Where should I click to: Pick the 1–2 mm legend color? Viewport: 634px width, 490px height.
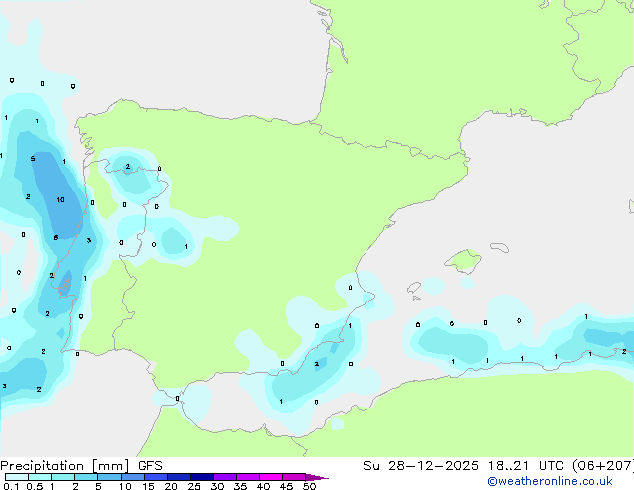pos(63,477)
